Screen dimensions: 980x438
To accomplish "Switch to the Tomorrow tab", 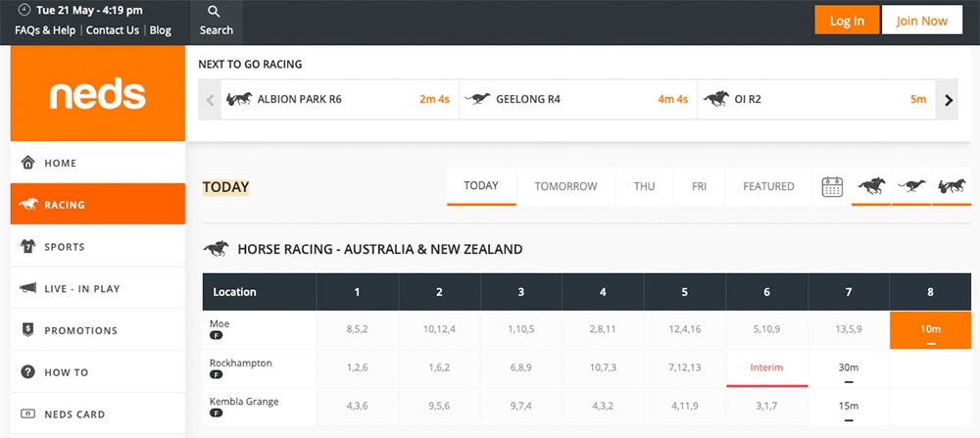I will tap(565, 186).
